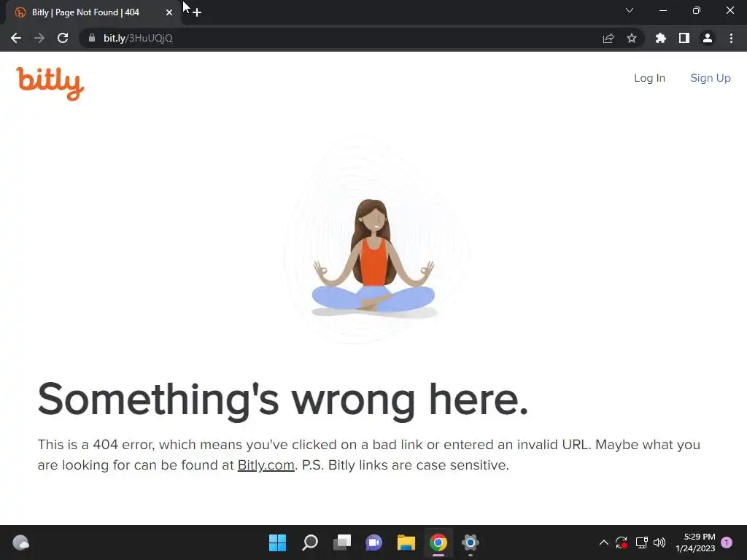Bookmark this tab with star icon
The width and height of the screenshot is (747, 560).
click(x=632, y=38)
